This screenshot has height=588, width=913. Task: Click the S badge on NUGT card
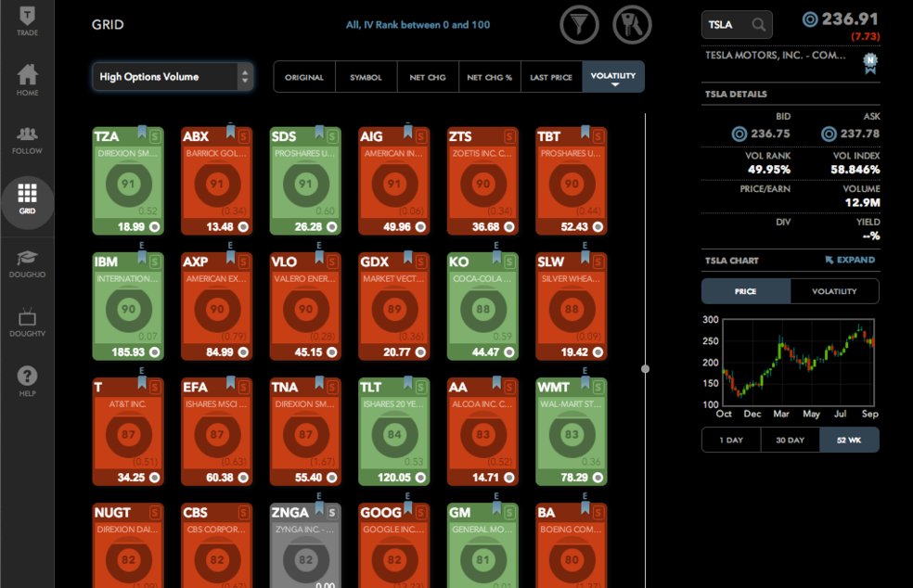pyautogui.click(x=155, y=513)
